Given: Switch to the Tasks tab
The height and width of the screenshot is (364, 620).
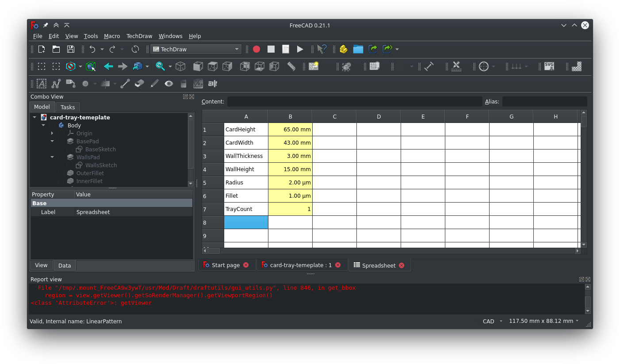Looking at the screenshot, I should 68,107.
